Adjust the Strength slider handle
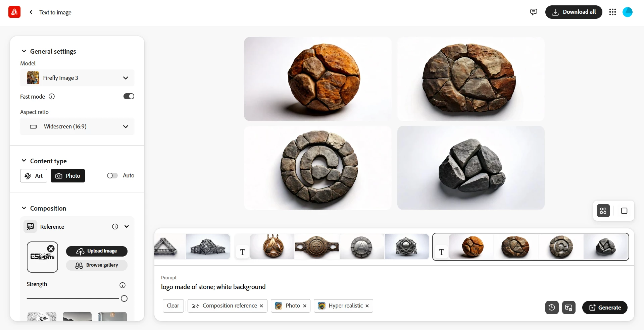 pyautogui.click(x=124, y=298)
